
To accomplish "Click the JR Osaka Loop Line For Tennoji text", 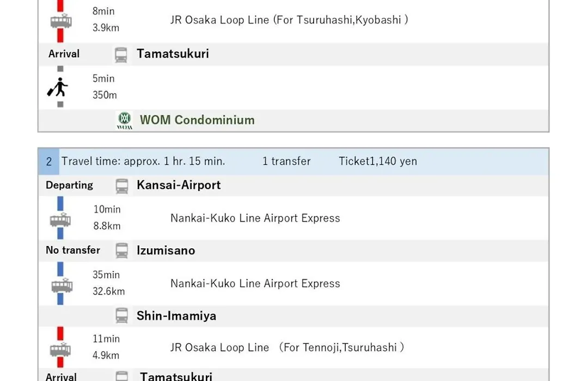I will [x=287, y=347].
